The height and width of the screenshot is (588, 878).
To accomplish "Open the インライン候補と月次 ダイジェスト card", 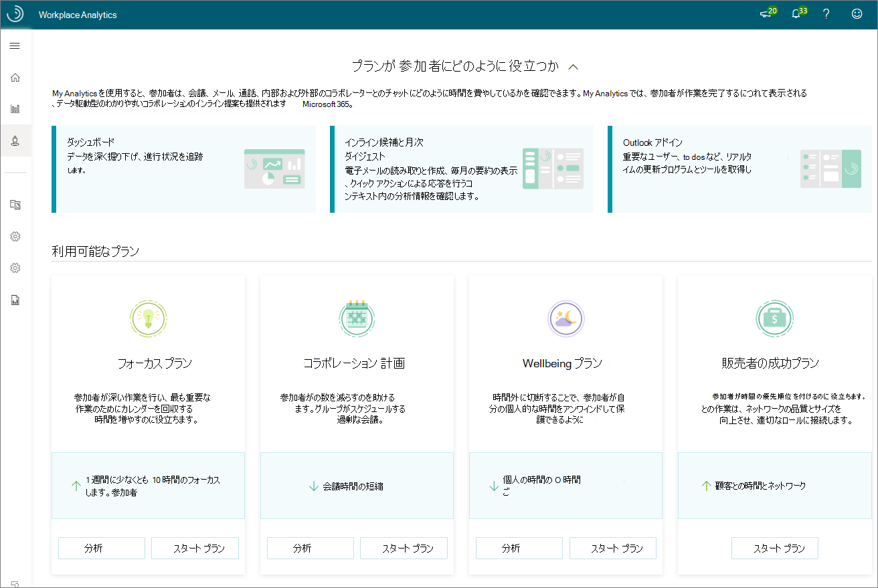I will tap(462, 169).
